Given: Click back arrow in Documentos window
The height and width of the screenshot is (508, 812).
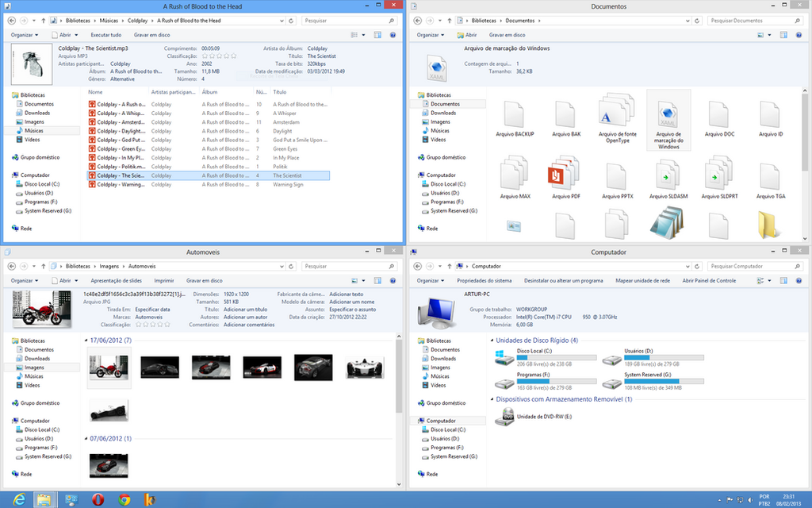Looking at the screenshot, I should coord(417,21).
